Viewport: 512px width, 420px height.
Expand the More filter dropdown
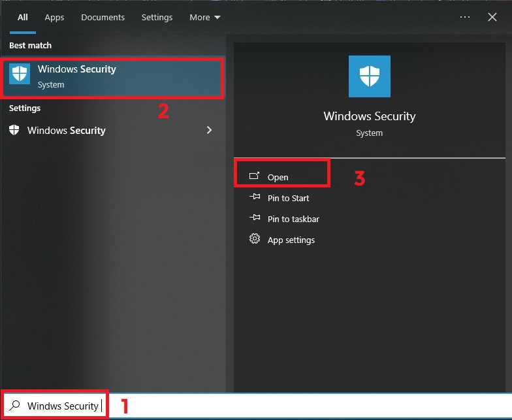(x=205, y=17)
